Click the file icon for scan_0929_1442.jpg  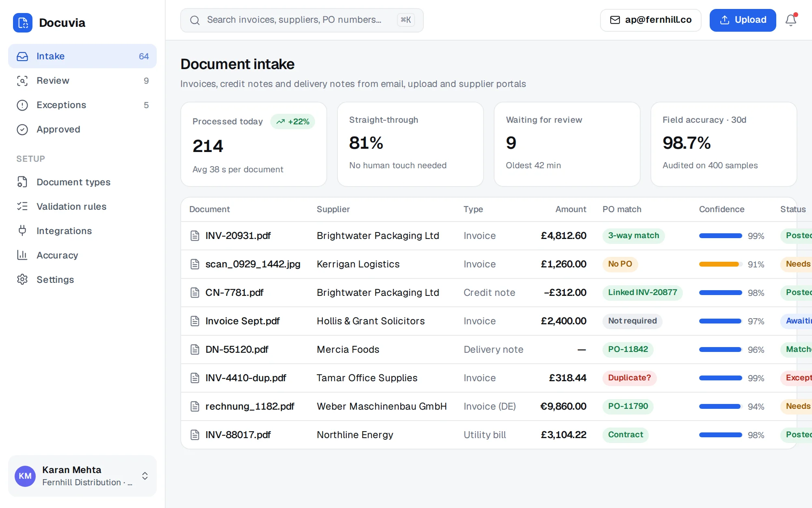(195, 264)
